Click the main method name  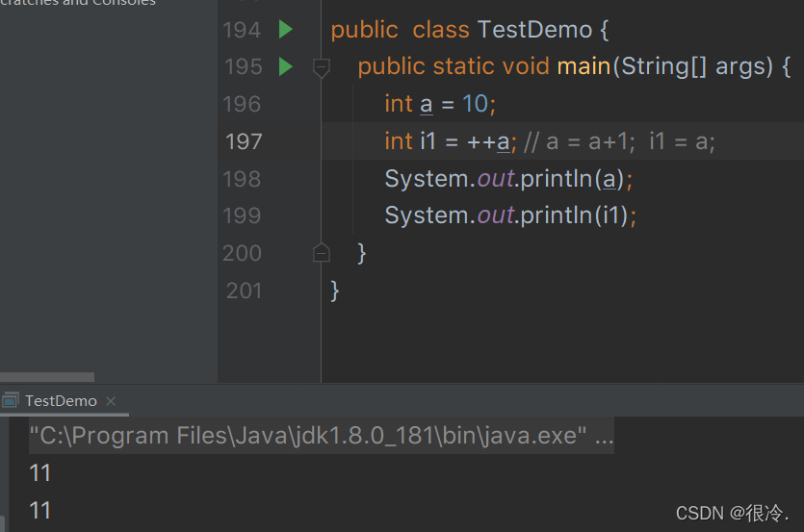[584, 66]
